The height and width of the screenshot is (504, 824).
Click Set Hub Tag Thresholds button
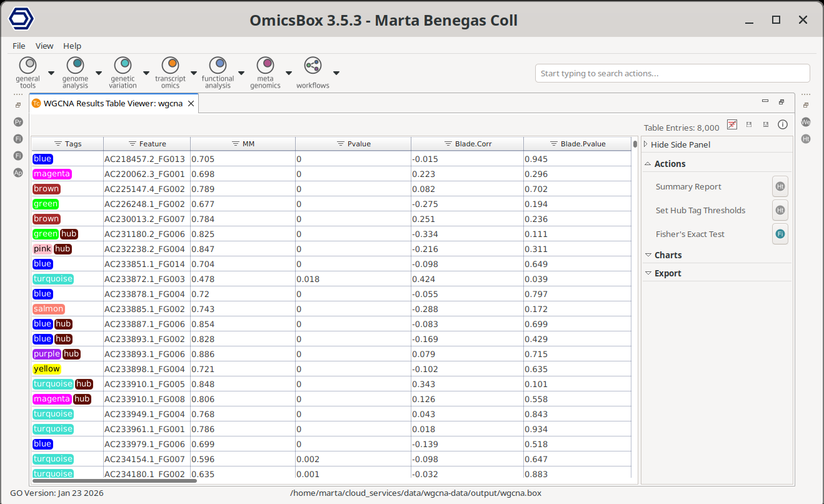(700, 211)
